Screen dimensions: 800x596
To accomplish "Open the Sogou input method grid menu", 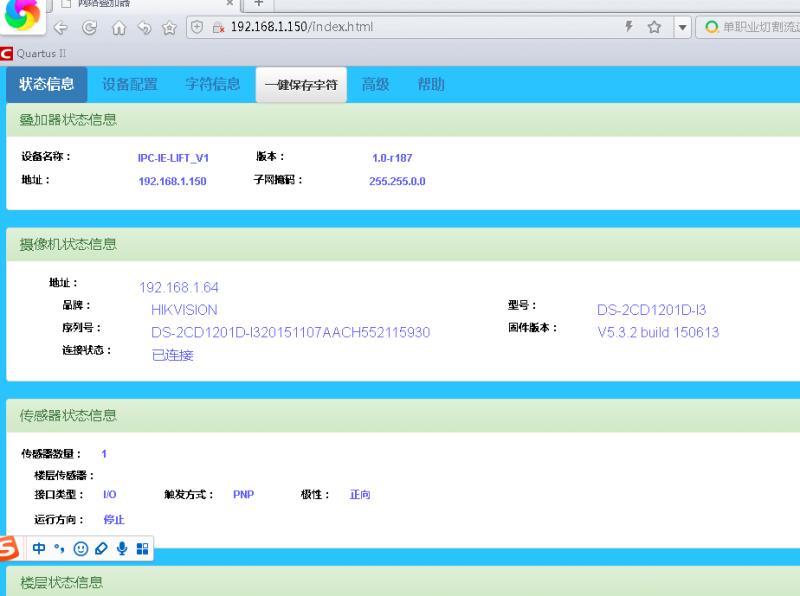I will tap(140, 548).
